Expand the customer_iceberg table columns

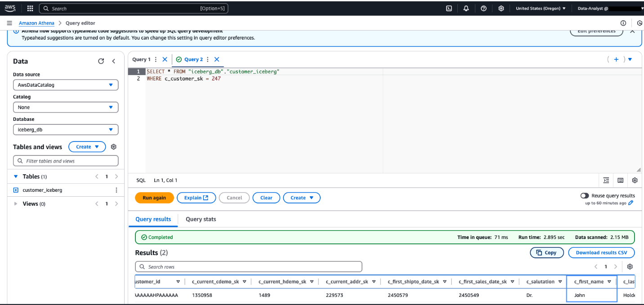point(16,190)
